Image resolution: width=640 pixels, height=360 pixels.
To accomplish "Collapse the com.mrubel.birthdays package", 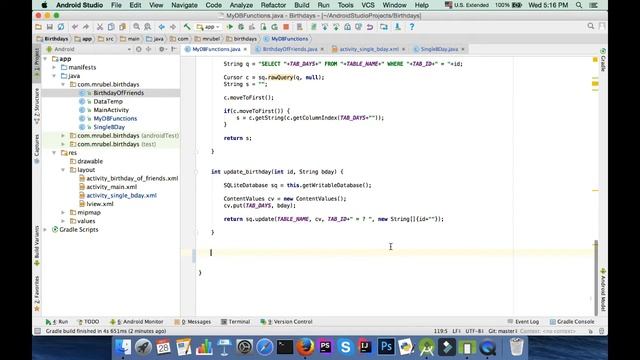I will [63, 84].
